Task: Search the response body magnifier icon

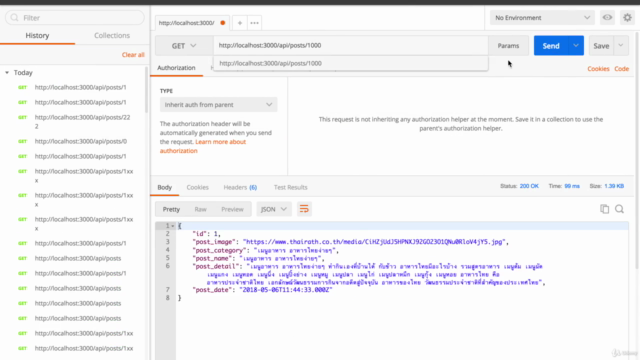Action: coord(619,209)
